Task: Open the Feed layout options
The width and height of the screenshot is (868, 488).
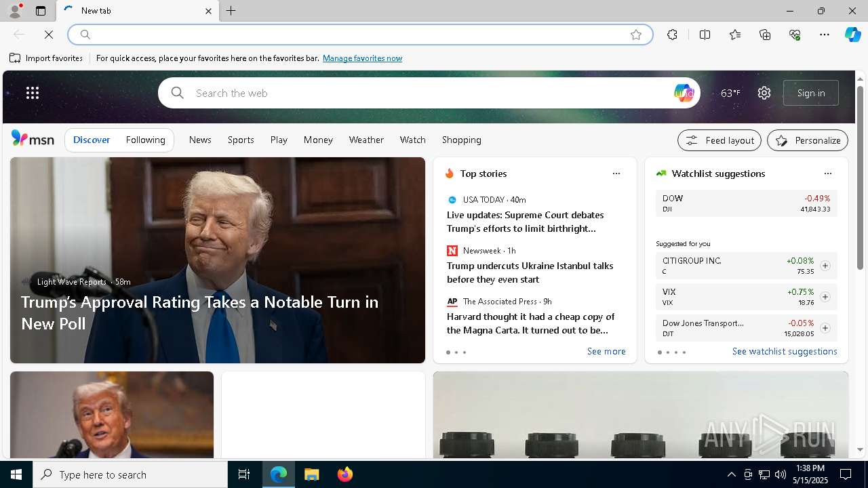Action: pos(719,140)
